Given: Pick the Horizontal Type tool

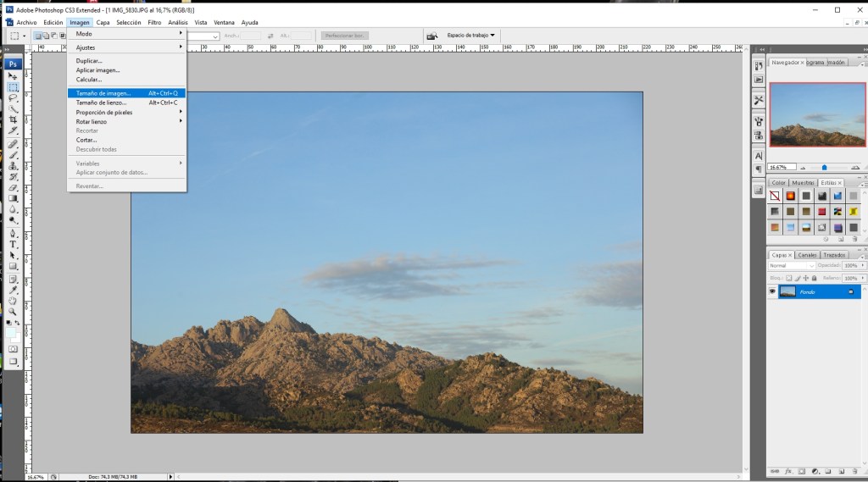Looking at the screenshot, I should point(14,244).
